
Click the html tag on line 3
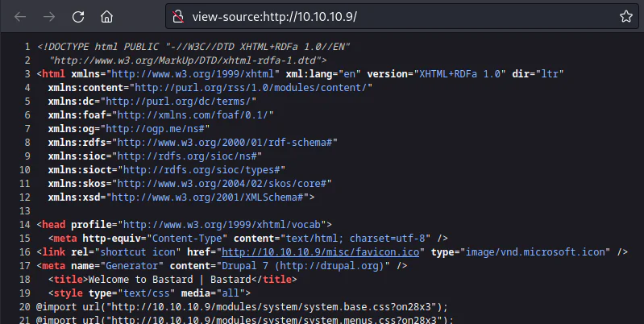(x=54, y=74)
